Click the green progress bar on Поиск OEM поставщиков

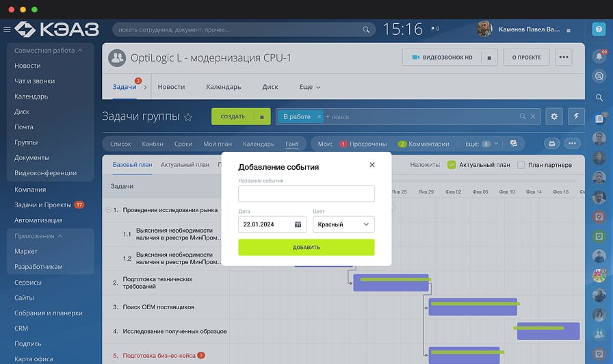tap(475, 303)
